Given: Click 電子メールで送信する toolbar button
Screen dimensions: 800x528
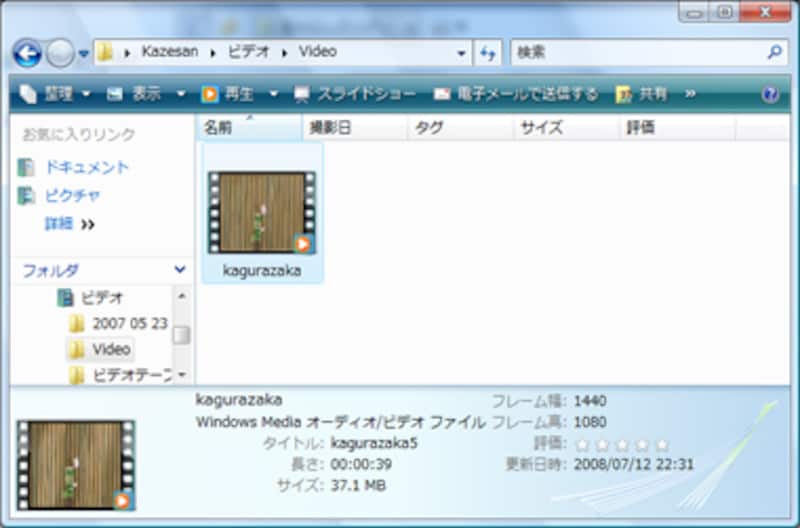Looking at the screenshot, I should click(515, 94).
